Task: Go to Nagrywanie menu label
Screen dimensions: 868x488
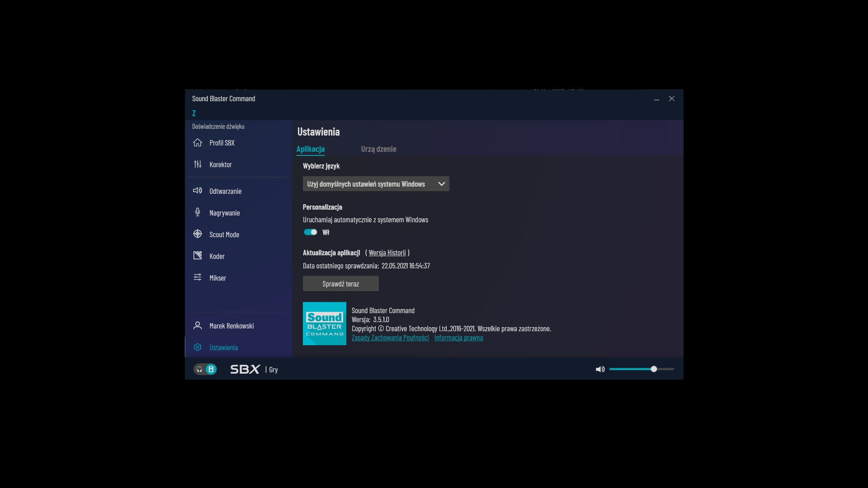Action: click(225, 213)
